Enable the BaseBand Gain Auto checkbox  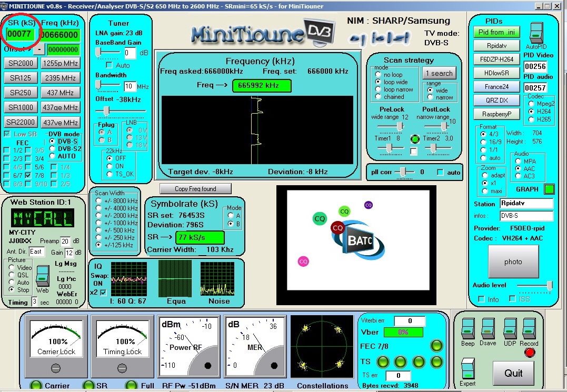click(109, 65)
